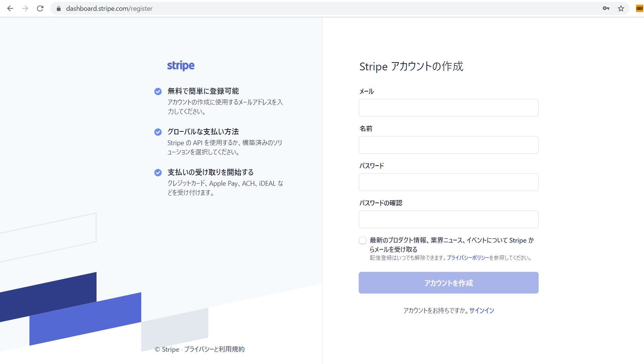
Task: Click the アカウントを作成 button
Action: pyautogui.click(x=448, y=283)
